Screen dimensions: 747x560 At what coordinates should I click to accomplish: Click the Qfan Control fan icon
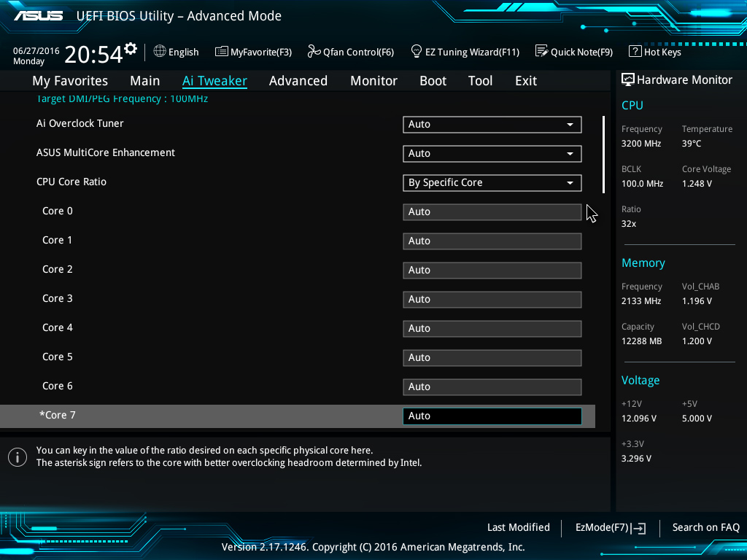(x=314, y=52)
